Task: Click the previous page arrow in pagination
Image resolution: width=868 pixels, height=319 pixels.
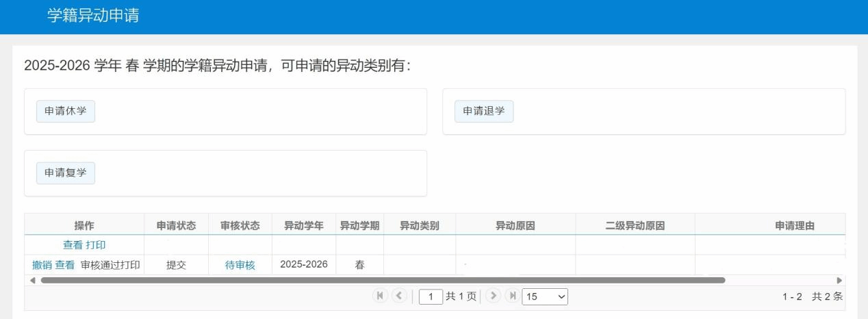Action: [398, 296]
